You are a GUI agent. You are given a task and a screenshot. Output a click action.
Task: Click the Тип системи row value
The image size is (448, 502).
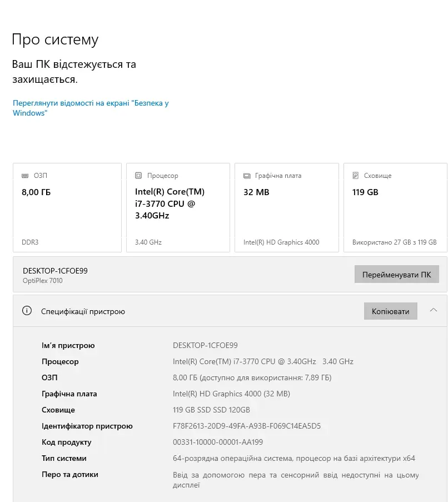click(x=294, y=459)
